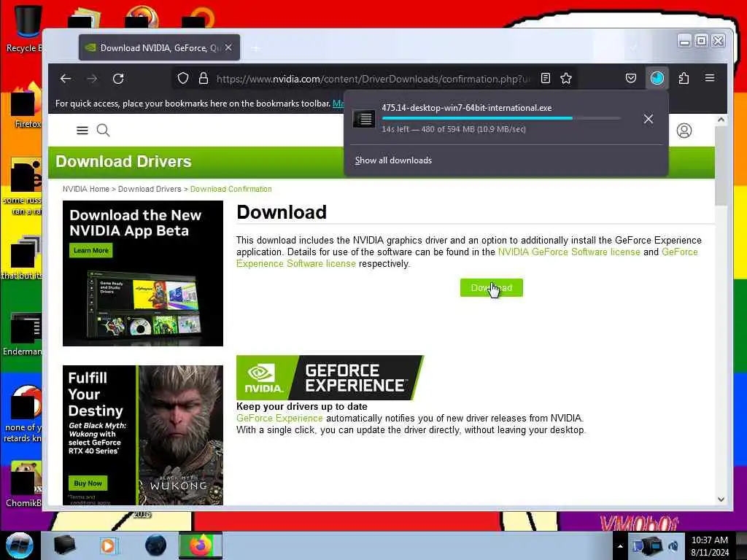Show hidden system tray icons arrow
747x560 pixels.
click(620, 546)
